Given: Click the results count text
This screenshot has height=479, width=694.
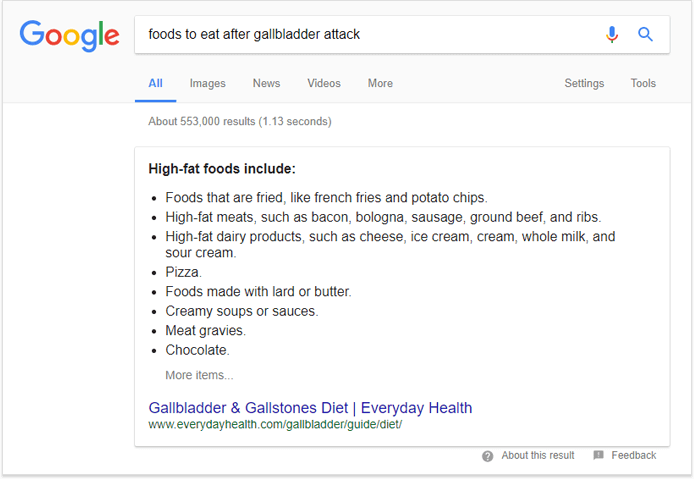Looking at the screenshot, I should coord(240,121).
